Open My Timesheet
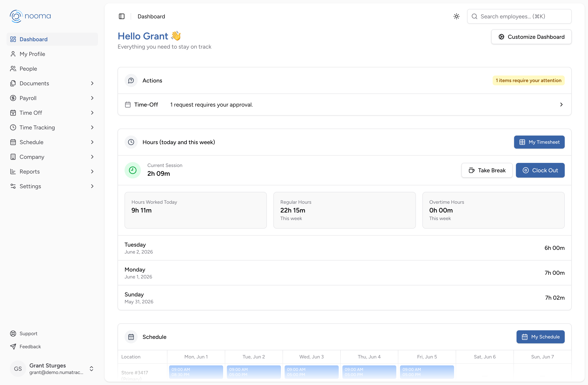This screenshot has width=588, height=385. click(x=539, y=142)
